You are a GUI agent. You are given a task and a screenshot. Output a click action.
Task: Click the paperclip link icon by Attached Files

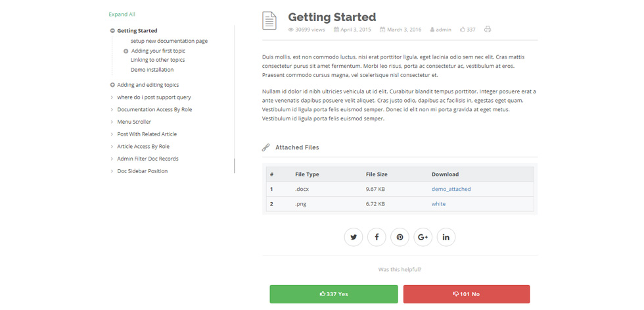pos(265,147)
